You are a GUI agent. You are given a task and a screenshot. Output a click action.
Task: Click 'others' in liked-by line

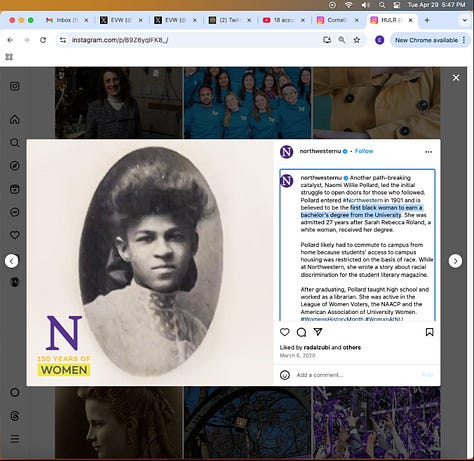(352, 347)
